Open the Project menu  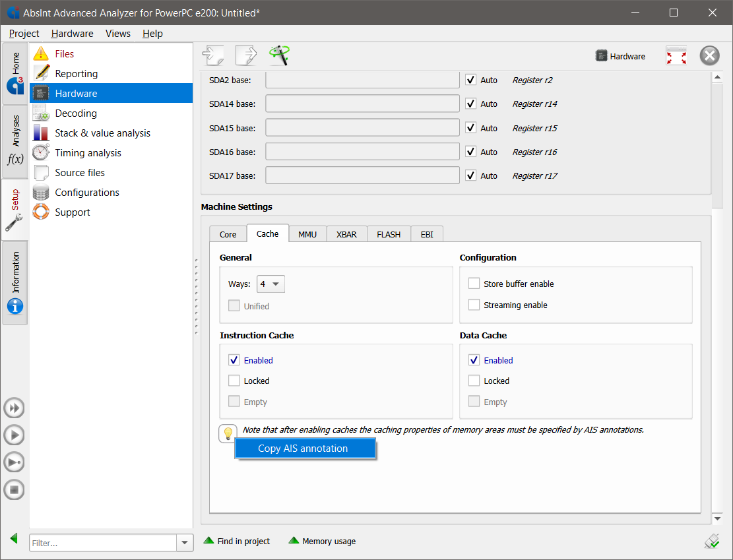click(x=24, y=34)
